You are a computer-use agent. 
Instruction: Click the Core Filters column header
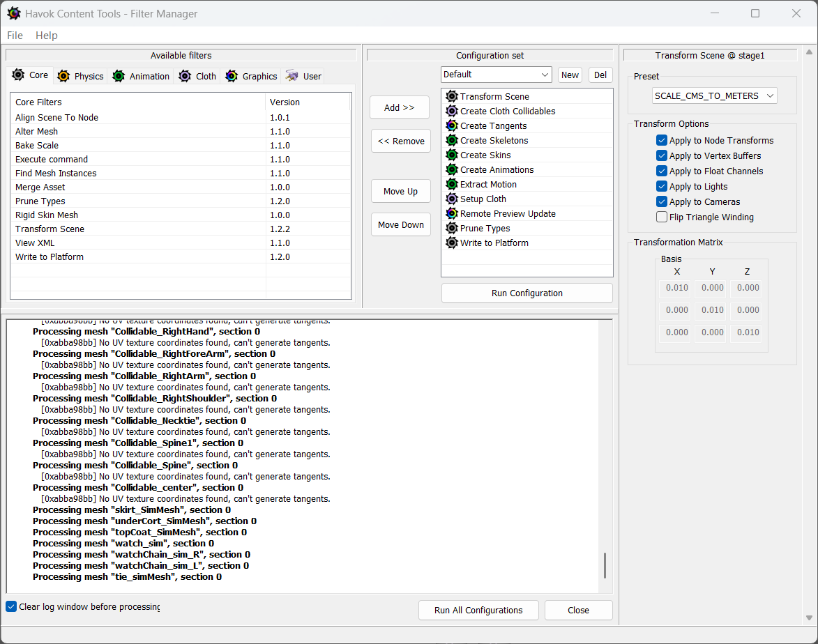(x=138, y=102)
